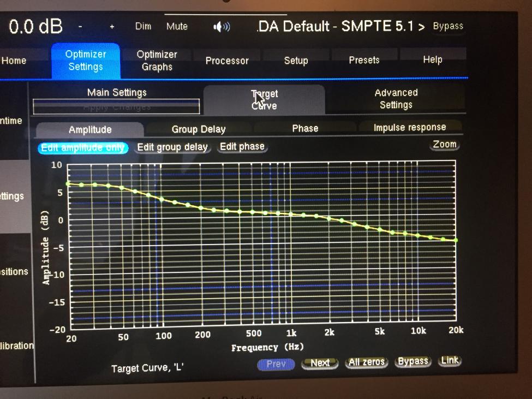Increase volume with the plus button

(x=112, y=26)
